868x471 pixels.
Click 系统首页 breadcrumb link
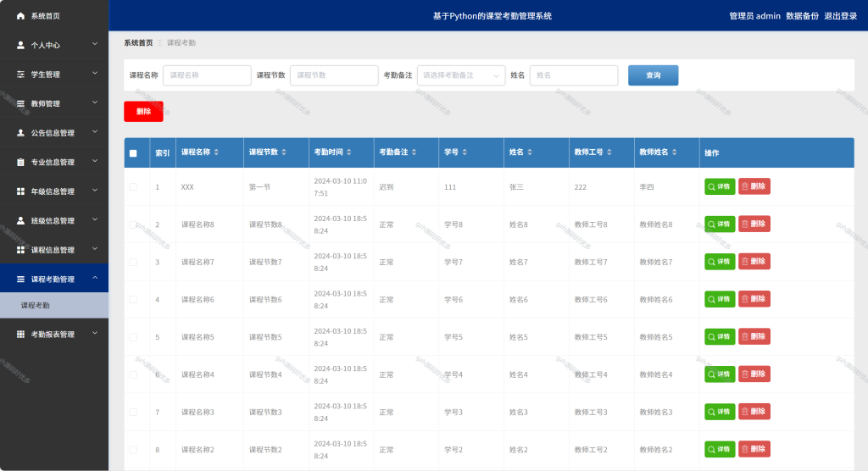[x=138, y=42]
